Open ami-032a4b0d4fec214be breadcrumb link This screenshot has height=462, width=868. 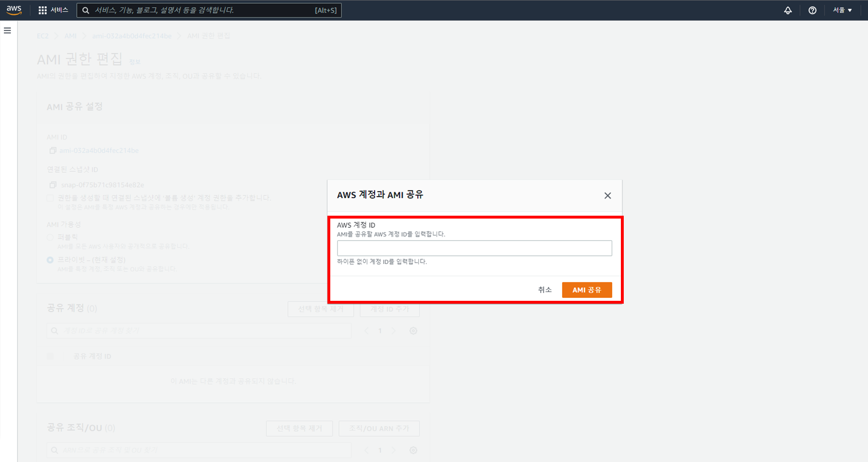(x=131, y=36)
